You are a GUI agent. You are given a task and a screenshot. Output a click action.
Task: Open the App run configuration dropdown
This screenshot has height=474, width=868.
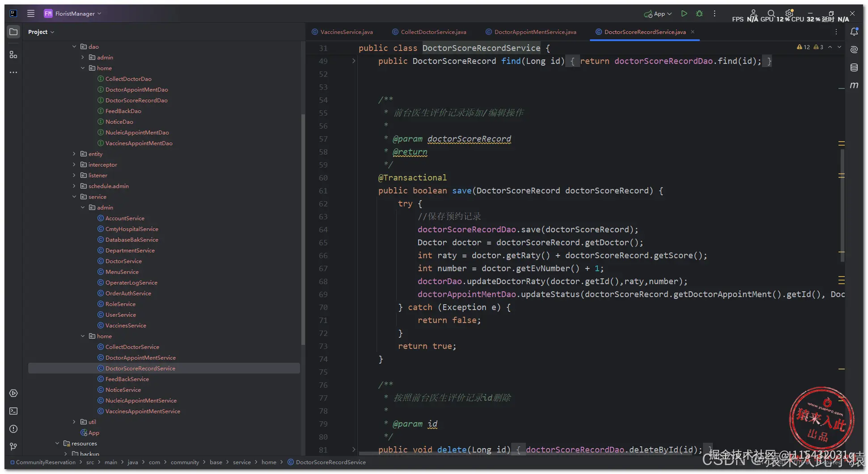(658, 14)
